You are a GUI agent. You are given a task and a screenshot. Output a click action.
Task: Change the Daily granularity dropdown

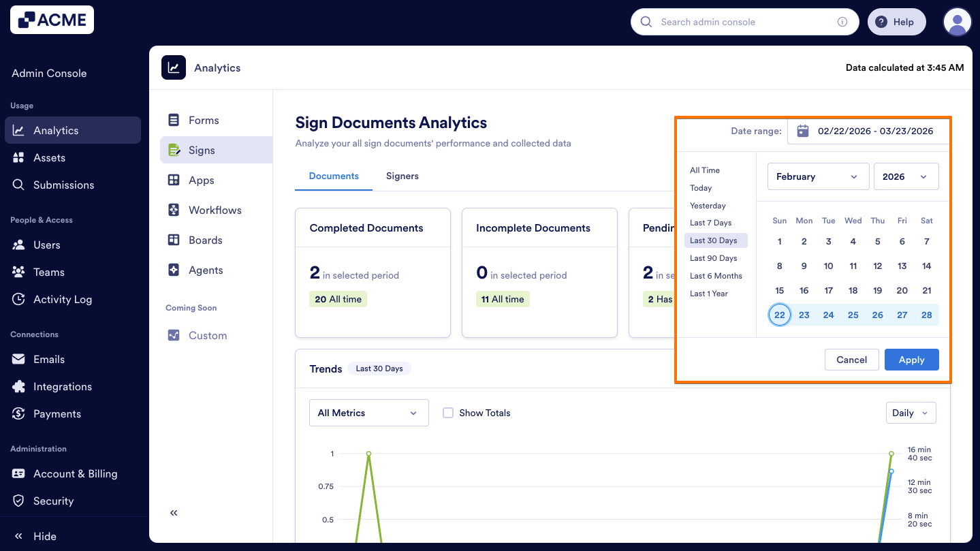(x=911, y=413)
